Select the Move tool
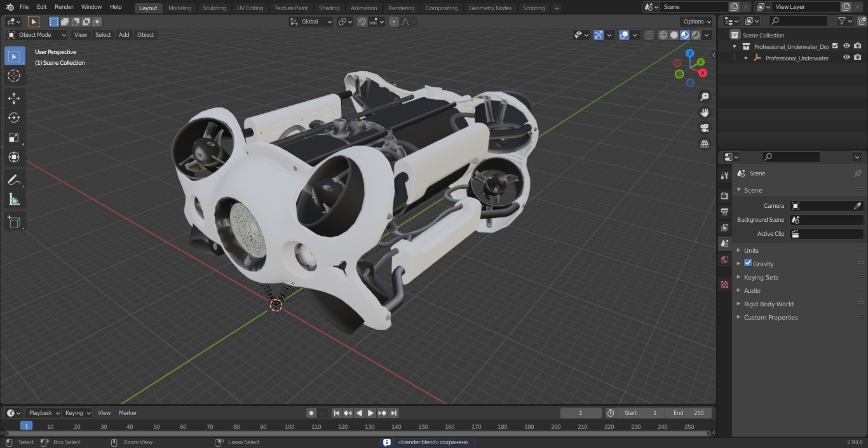Viewport: 868px width, 448px height. [14, 98]
